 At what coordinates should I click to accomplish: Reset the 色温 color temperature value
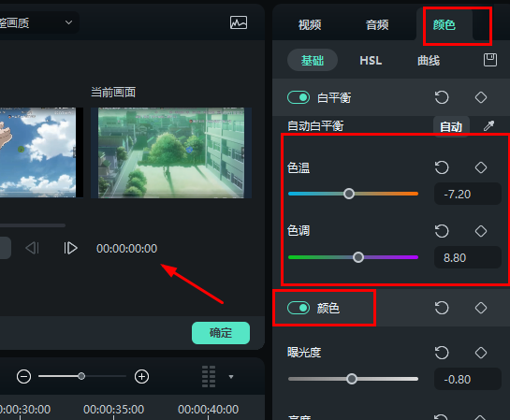pos(442,167)
